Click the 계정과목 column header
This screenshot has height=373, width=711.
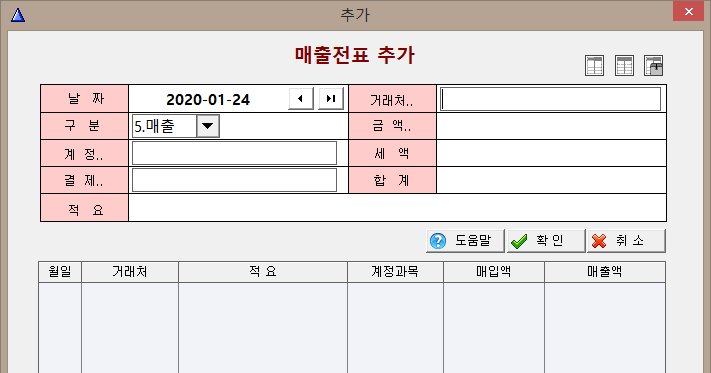395,272
